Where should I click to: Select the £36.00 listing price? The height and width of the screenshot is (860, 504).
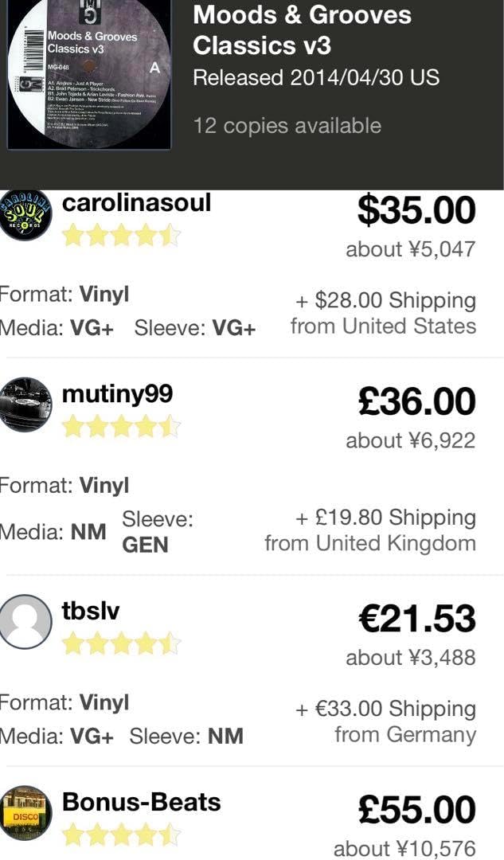pos(416,401)
